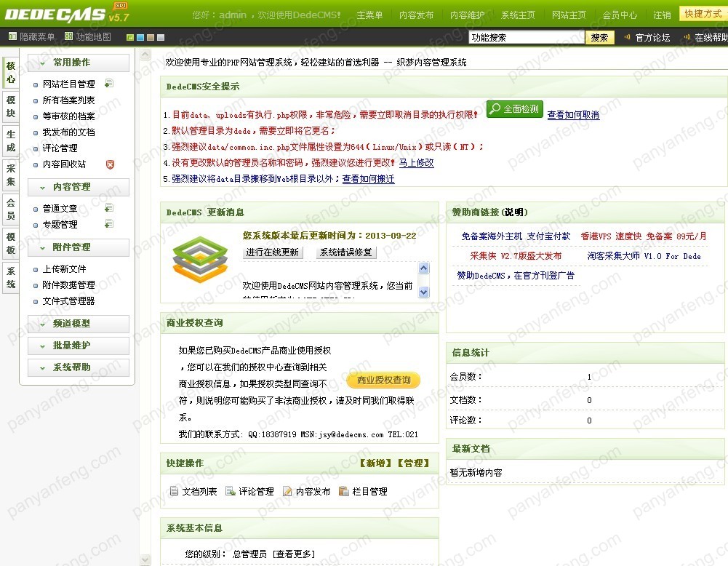Click the 【新增】 shortcut link
This screenshot has height=566, width=728.
[x=375, y=463]
